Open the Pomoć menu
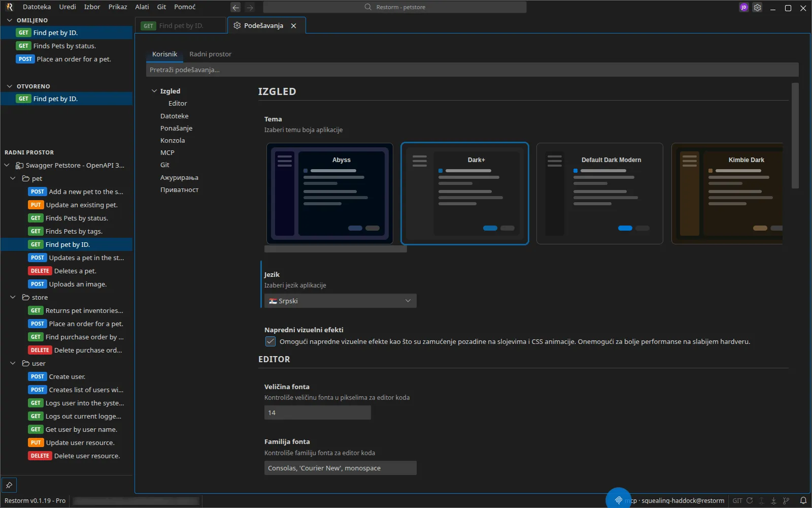 [x=185, y=7]
